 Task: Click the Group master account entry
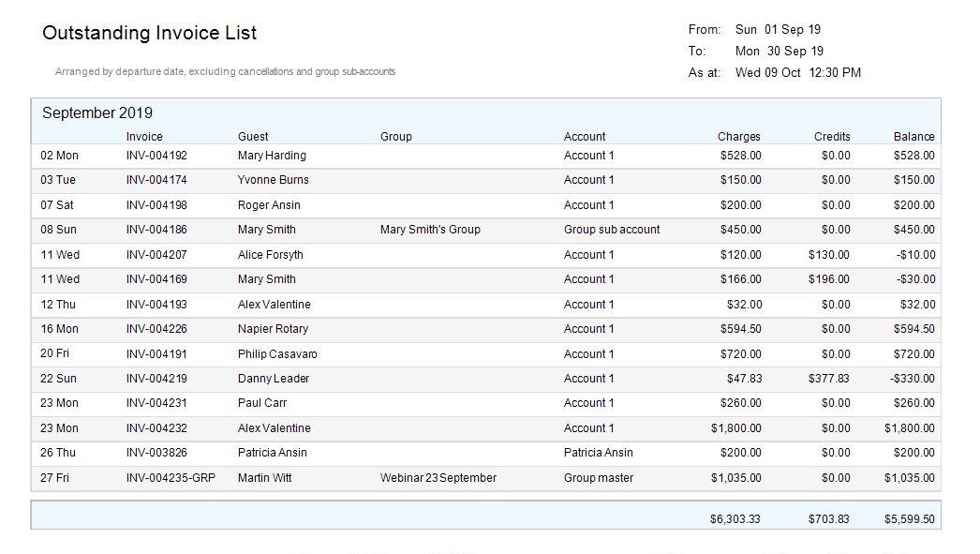(x=599, y=478)
